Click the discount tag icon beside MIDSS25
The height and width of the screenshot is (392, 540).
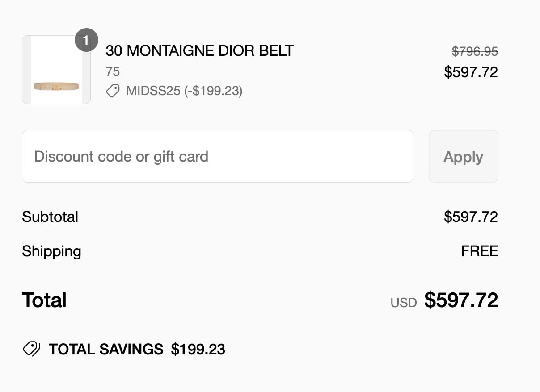pos(113,91)
